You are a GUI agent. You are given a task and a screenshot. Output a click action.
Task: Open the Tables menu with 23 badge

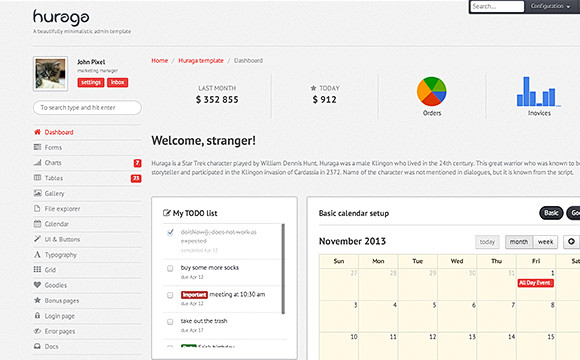[87, 178]
